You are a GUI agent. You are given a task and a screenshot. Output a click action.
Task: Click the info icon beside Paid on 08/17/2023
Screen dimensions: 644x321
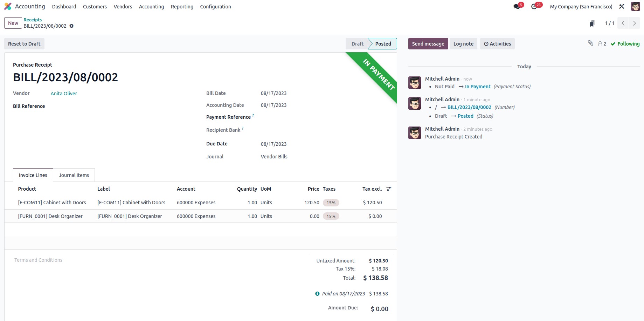point(317,294)
